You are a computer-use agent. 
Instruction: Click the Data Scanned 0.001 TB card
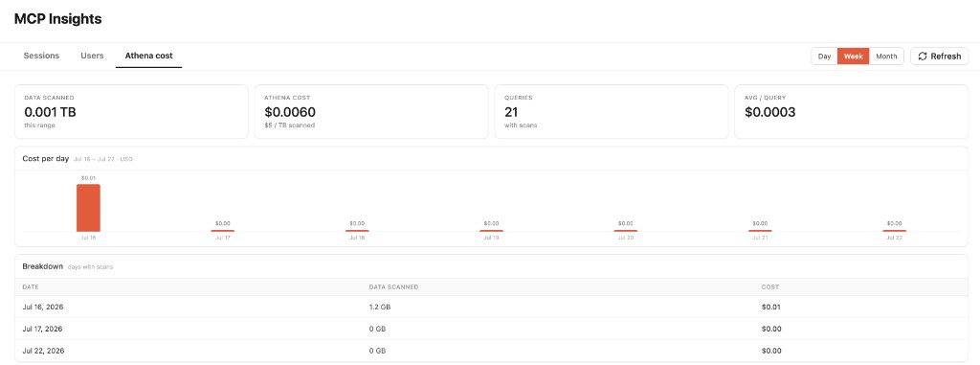tap(131, 111)
